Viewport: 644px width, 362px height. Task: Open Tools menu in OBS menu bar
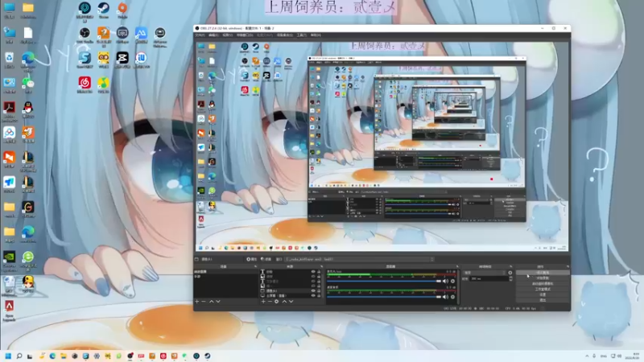[x=301, y=35]
